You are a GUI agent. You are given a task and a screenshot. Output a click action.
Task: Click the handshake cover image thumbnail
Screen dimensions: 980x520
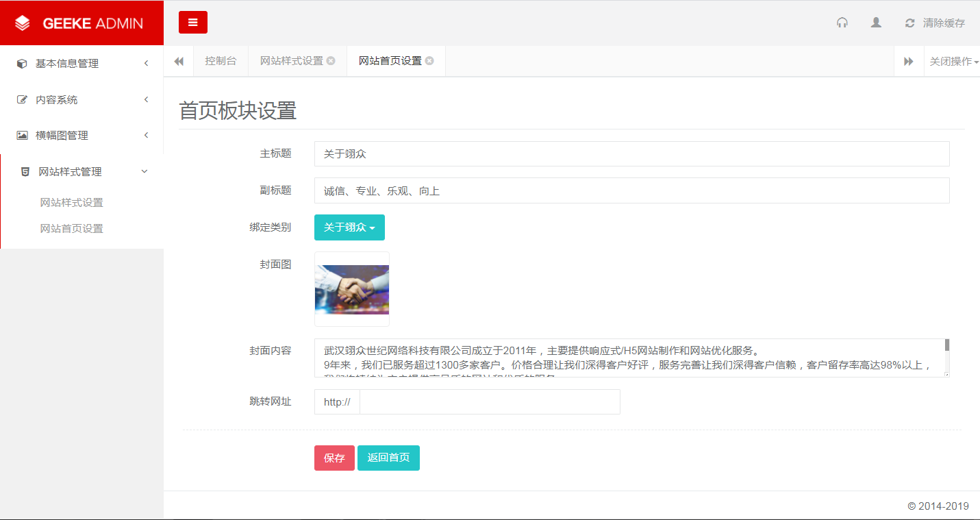point(352,289)
